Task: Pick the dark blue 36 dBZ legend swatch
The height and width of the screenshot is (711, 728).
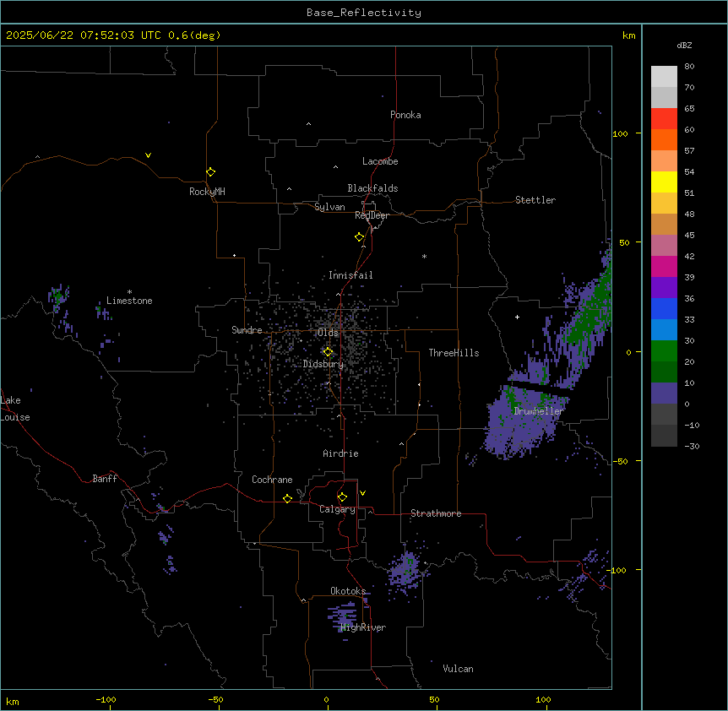Action: [x=664, y=308]
